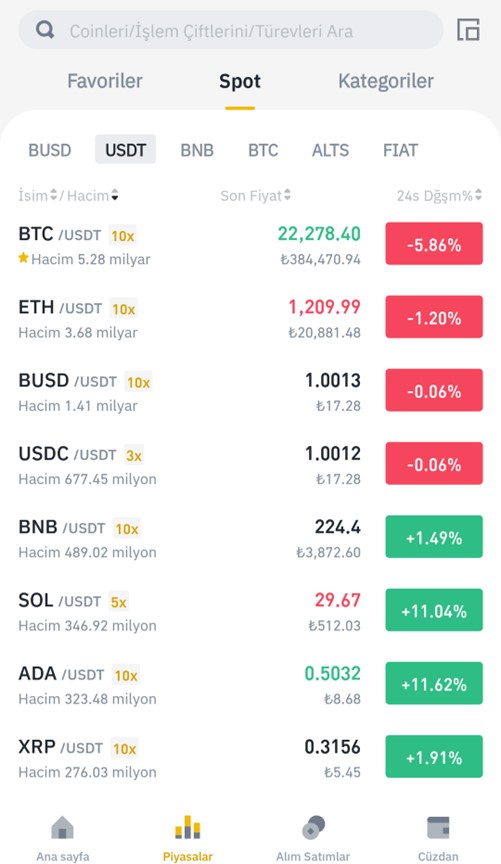This screenshot has height=864, width=501.
Task: Sort list by Hacim column arrows
Action: 114,195
